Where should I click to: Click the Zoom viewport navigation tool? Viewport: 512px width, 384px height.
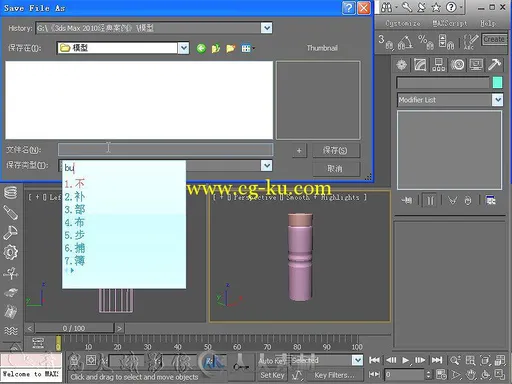454,360
